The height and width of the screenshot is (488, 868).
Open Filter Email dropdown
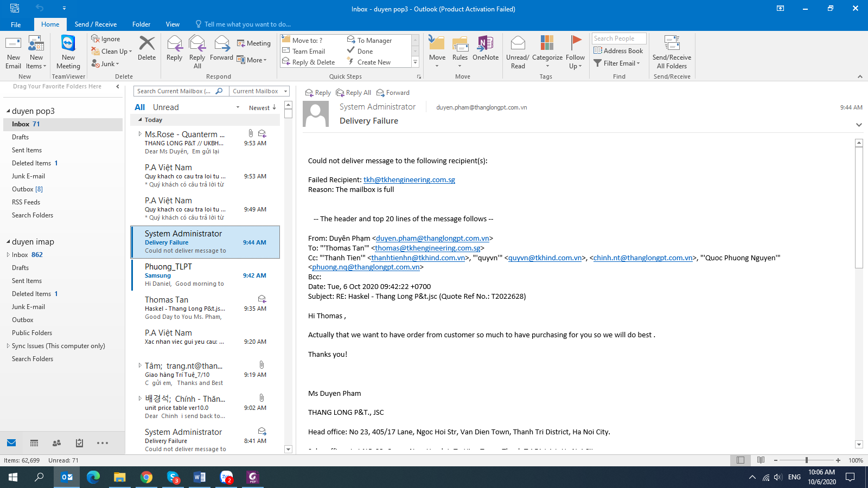point(617,63)
